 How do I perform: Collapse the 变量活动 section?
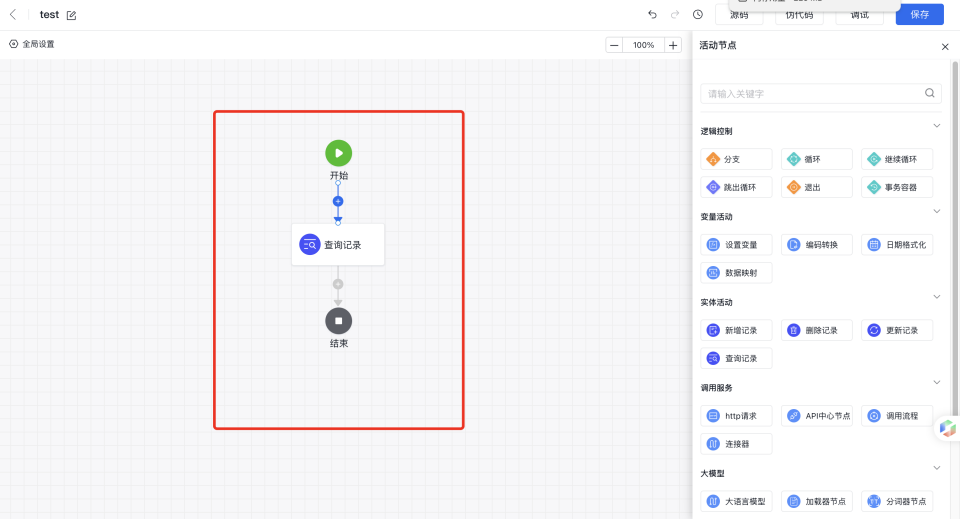(x=937, y=211)
